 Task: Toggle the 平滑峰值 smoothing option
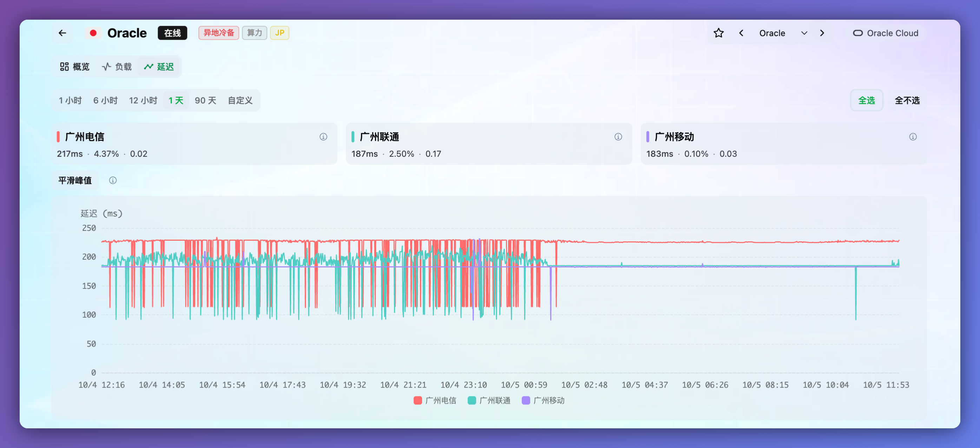[x=75, y=180]
